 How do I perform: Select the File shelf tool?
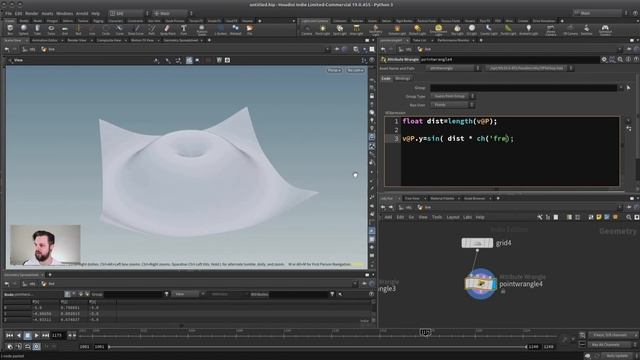click(x=249, y=30)
